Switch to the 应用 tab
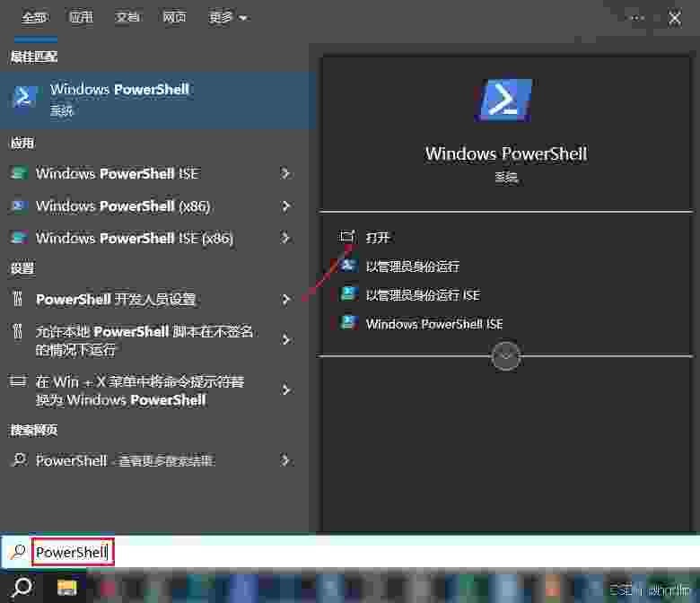This screenshot has height=603, width=700. (82, 17)
